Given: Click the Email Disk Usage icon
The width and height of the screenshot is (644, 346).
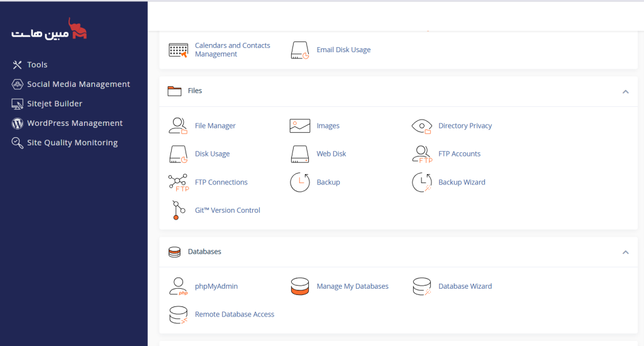Looking at the screenshot, I should click(300, 50).
